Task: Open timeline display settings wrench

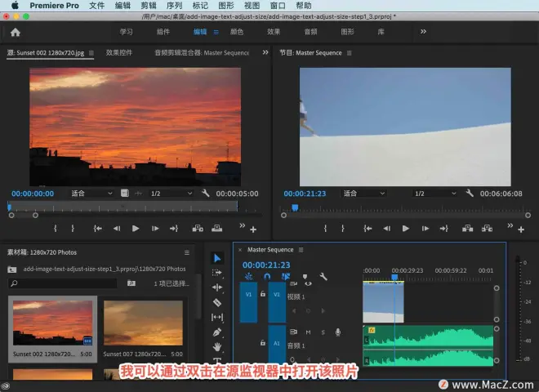Action: tap(323, 277)
